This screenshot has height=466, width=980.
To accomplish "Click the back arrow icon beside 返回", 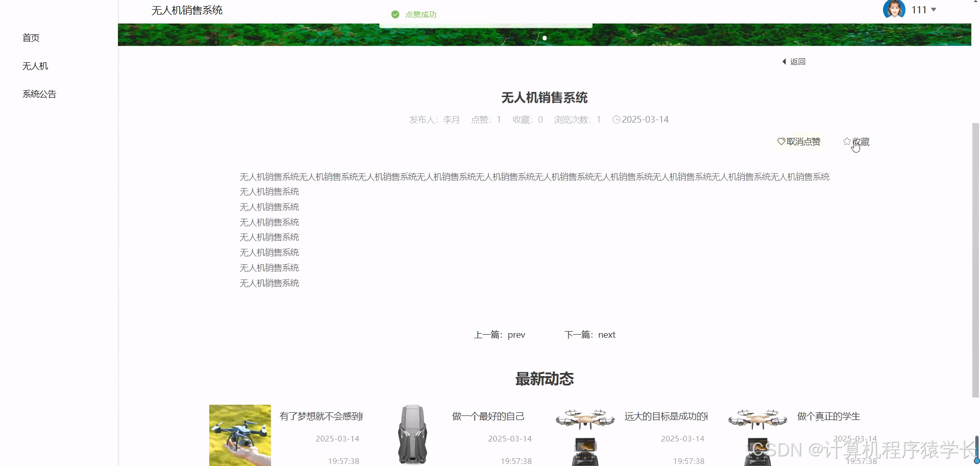I will coord(785,61).
